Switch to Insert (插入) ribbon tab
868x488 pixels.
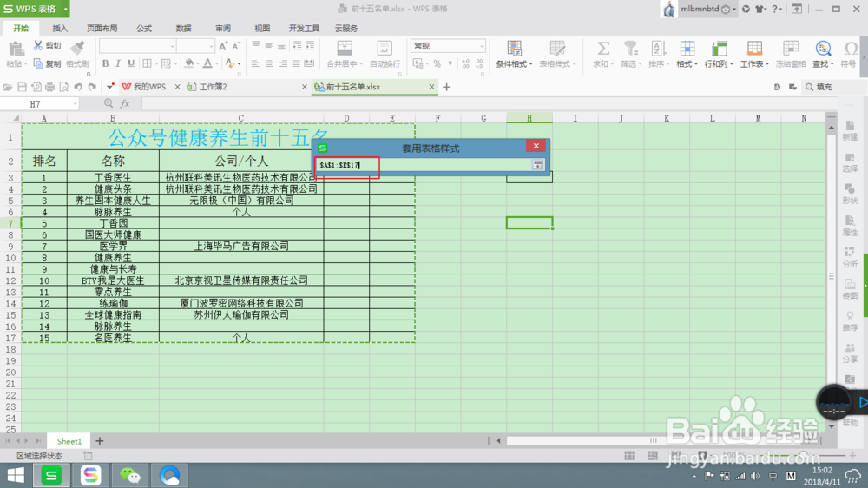click(x=60, y=29)
